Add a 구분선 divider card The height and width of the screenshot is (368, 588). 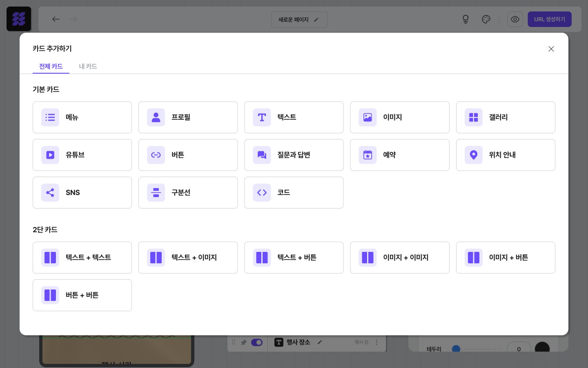[x=188, y=193]
